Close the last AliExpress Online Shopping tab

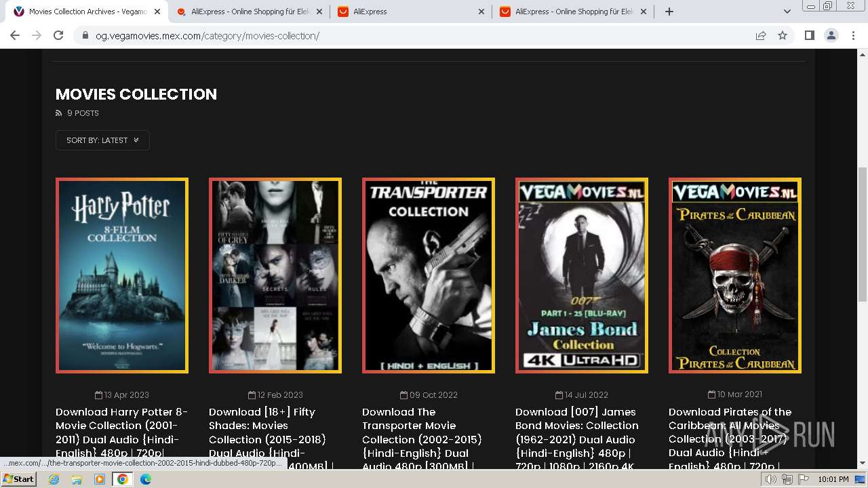[x=644, y=12]
